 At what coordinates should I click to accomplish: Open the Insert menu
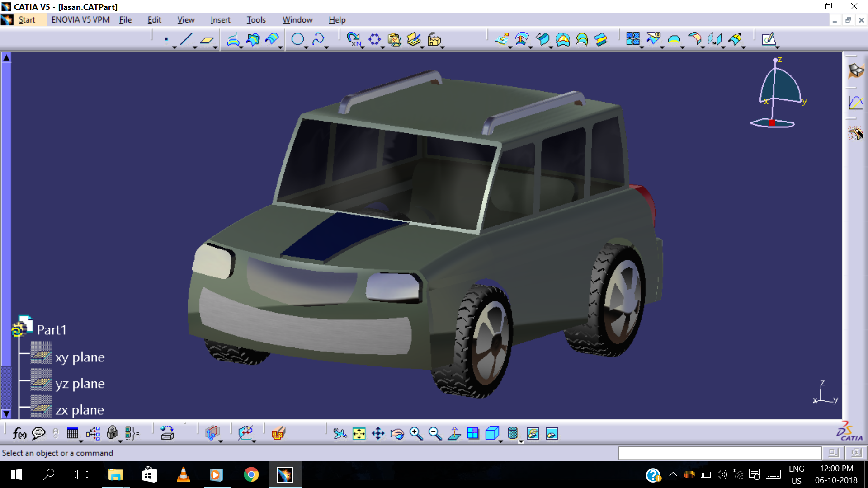point(220,20)
